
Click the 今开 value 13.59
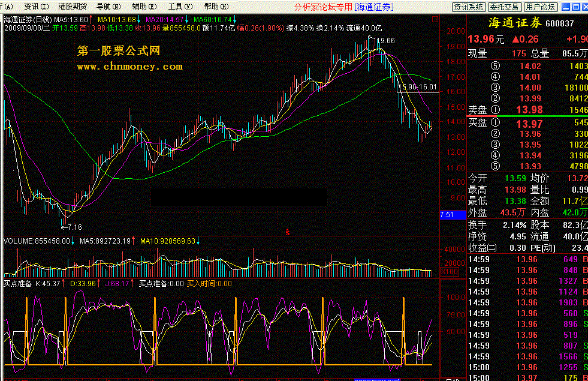[x=515, y=178]
